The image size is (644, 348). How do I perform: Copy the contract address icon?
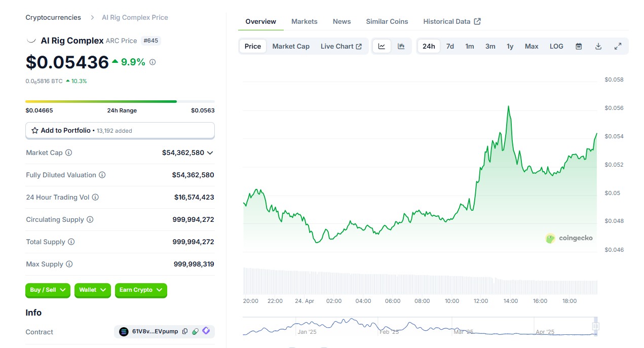[185, 331]
